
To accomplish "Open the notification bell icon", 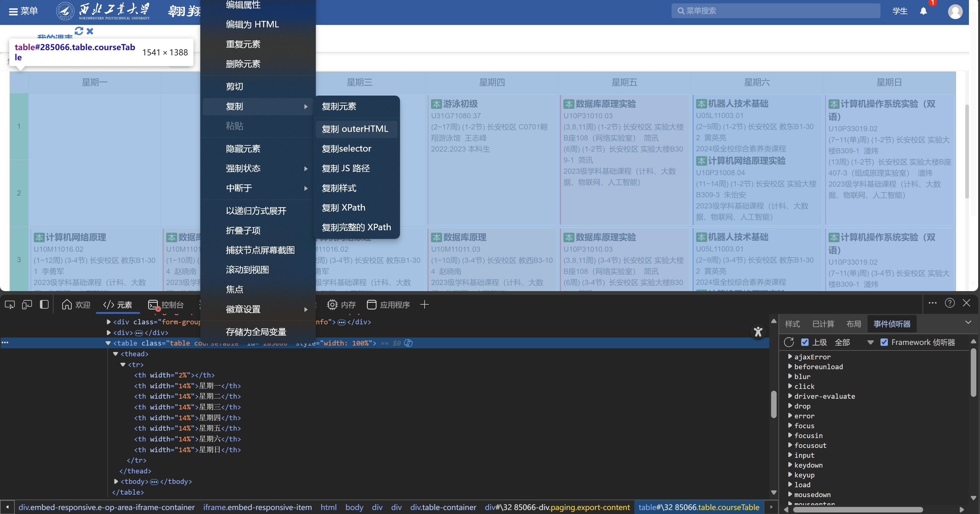I will point(924,11).
